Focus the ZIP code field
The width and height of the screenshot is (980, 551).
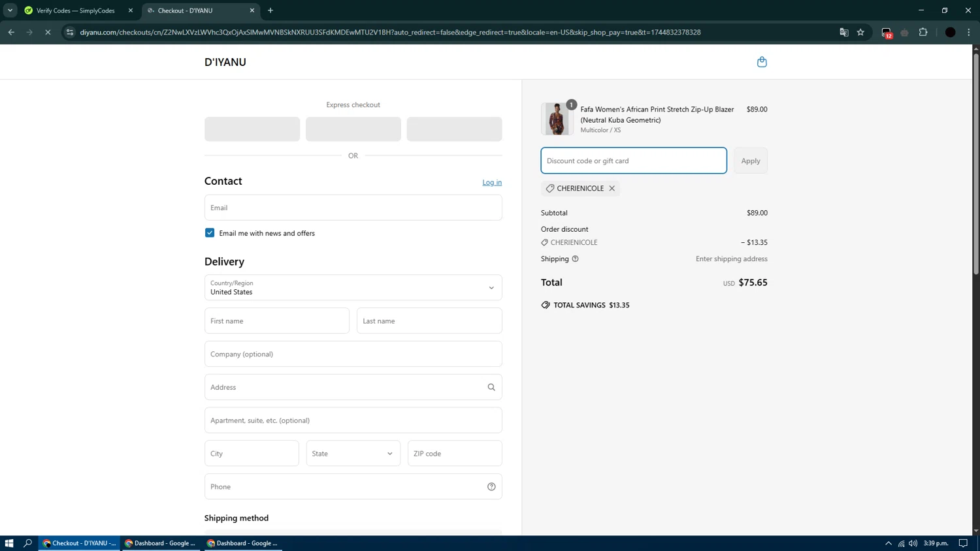(x=455, y=453)
